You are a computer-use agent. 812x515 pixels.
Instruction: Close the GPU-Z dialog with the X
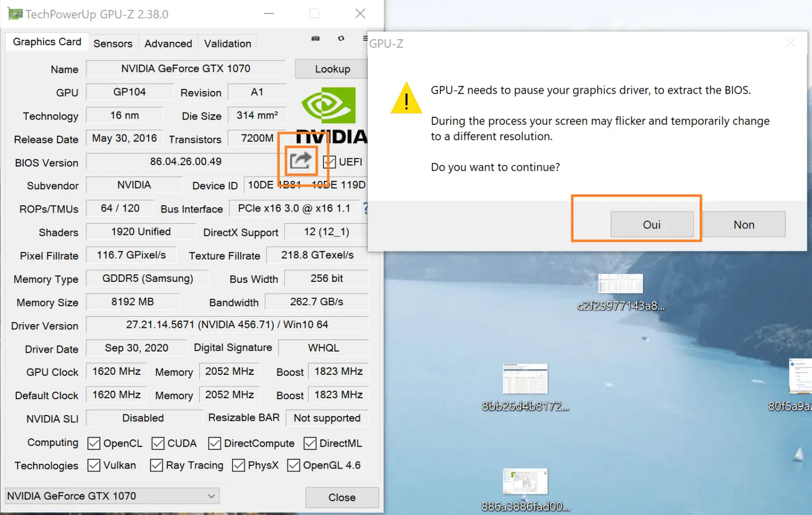coord(790,43)
